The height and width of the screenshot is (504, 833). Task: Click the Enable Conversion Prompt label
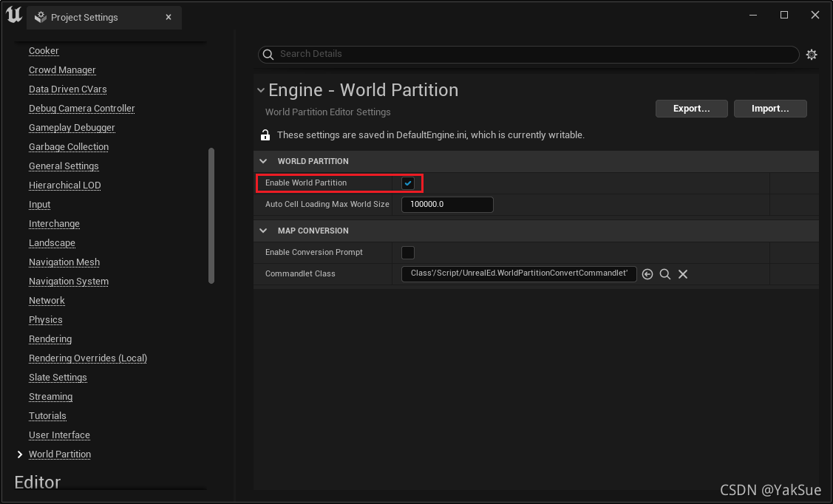pyautogui.click(x=314, y=252)
